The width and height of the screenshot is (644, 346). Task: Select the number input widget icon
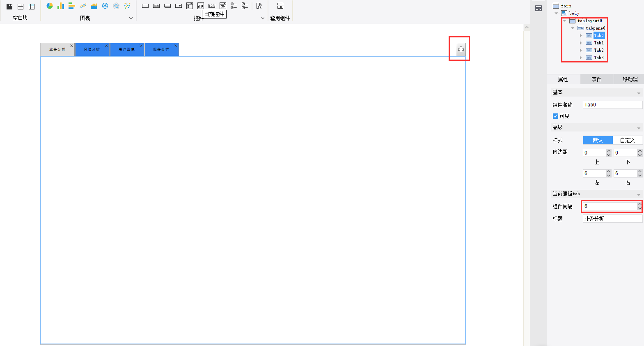click(212, 6)
